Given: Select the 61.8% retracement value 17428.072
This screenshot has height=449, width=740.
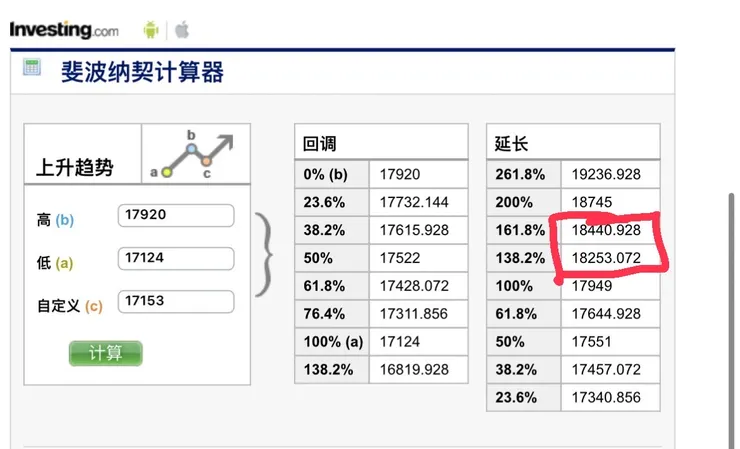Looking at the screenshot, I should point(414,286).
